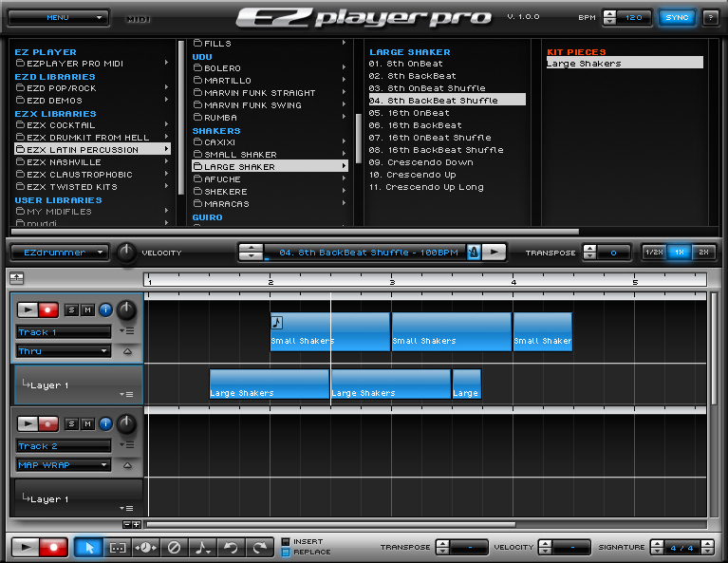Preview the selected MIDI groove
The image size is (728, 563).
coord(494,253)
